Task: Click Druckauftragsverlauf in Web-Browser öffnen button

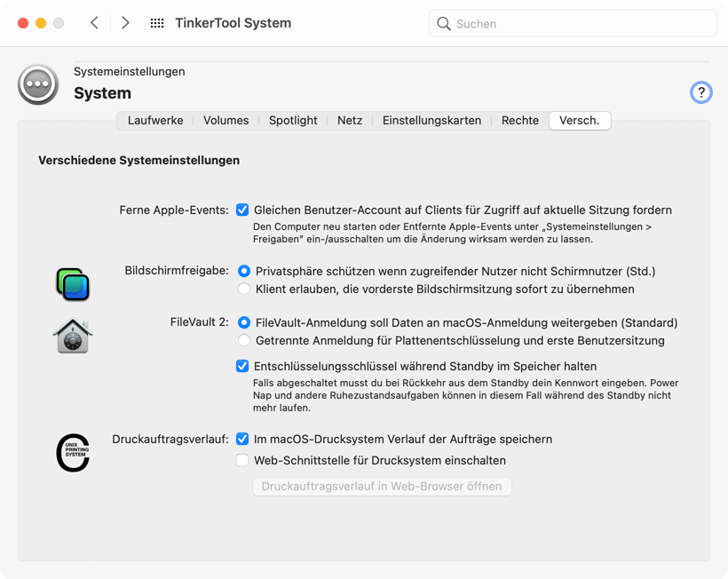Action: click(382, 486)
